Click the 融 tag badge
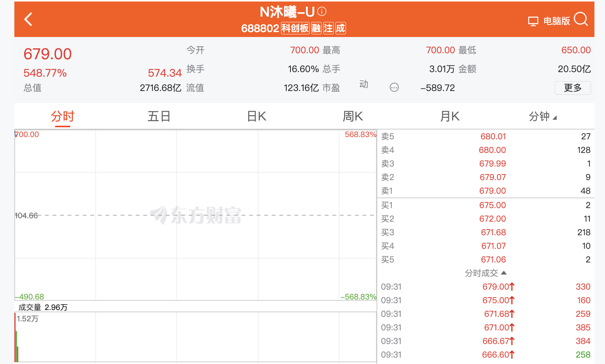The image size is (605, 364). pos(316,28)
